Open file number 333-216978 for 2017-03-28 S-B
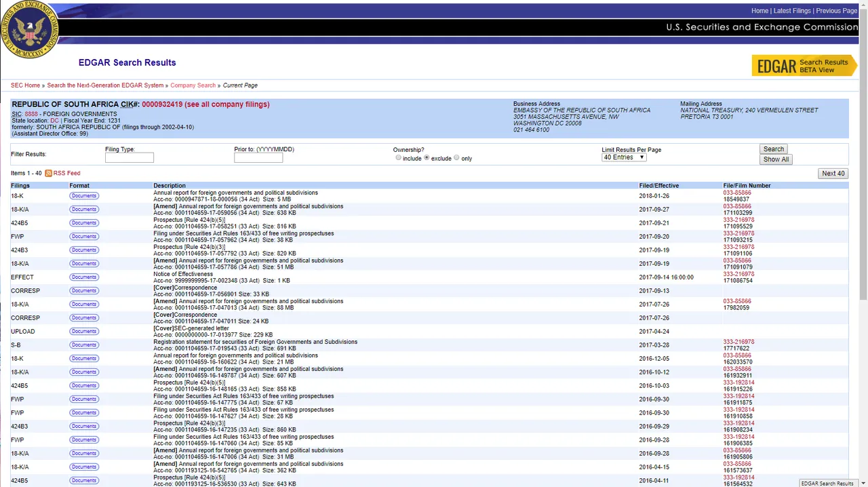868x487 pixels. pos(738,342)
